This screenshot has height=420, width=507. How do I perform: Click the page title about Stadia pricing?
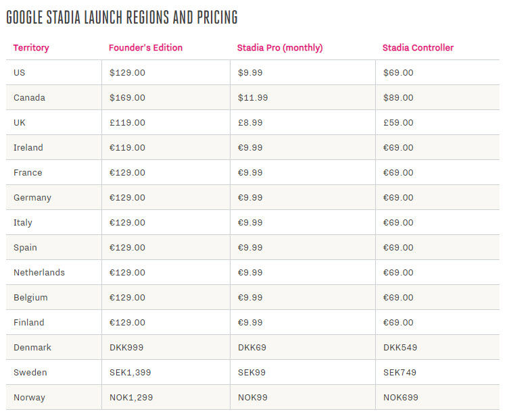click(x=122, y=18)
